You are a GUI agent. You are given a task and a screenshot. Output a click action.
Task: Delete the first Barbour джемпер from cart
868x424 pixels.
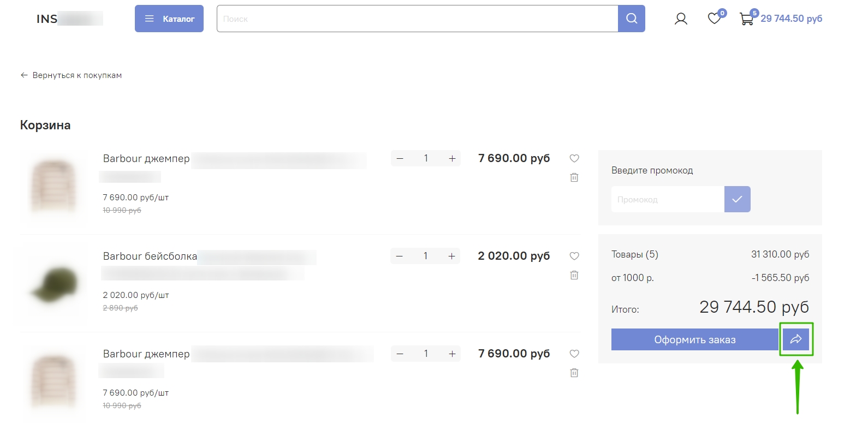(574, 177)
